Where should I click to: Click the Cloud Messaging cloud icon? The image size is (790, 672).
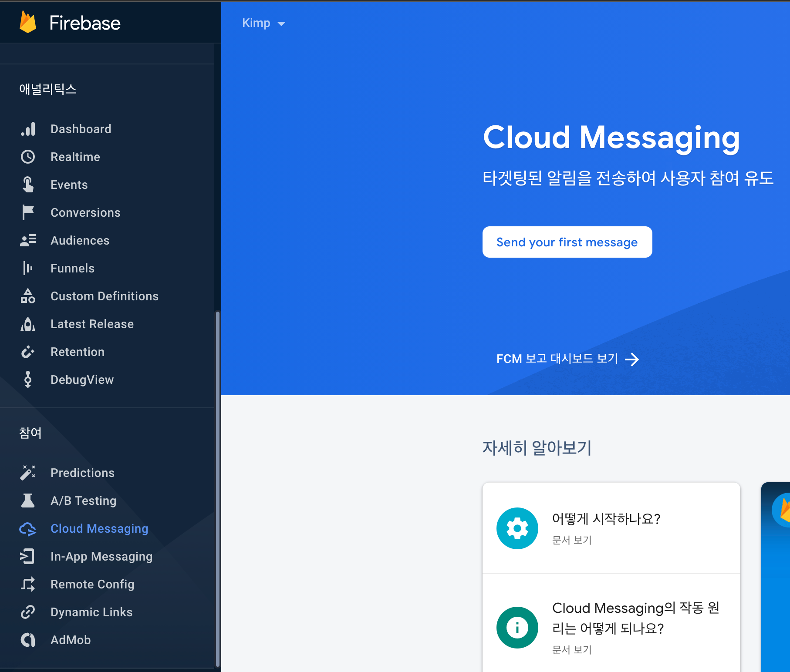click(x=28, y=529)
